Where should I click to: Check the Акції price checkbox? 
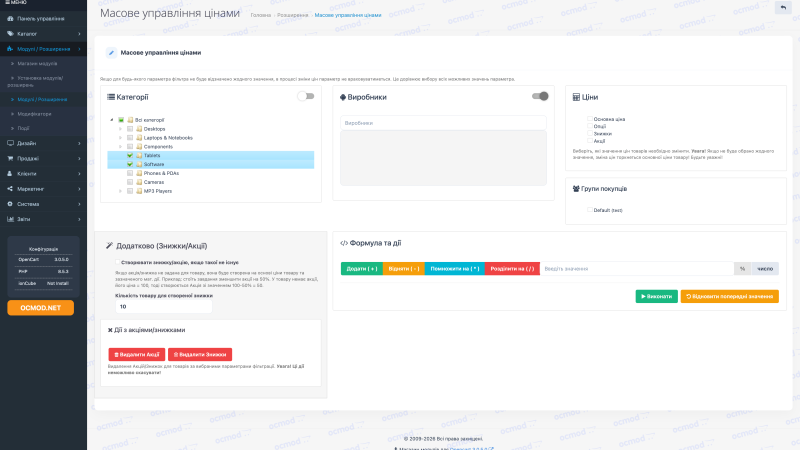click(589, 141)
